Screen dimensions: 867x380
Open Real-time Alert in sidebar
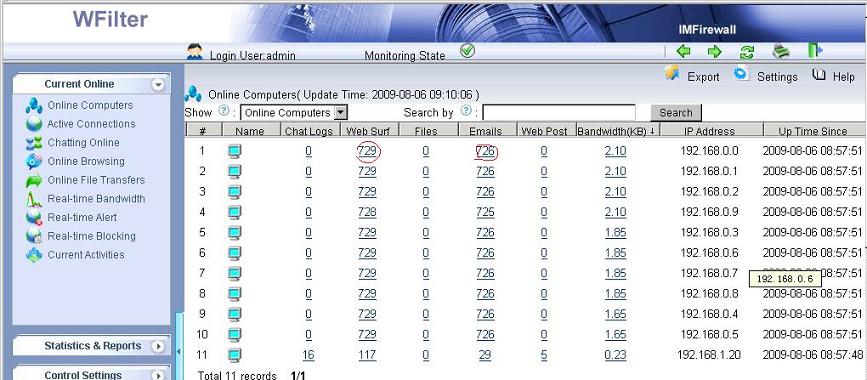[x=82, y=217]
